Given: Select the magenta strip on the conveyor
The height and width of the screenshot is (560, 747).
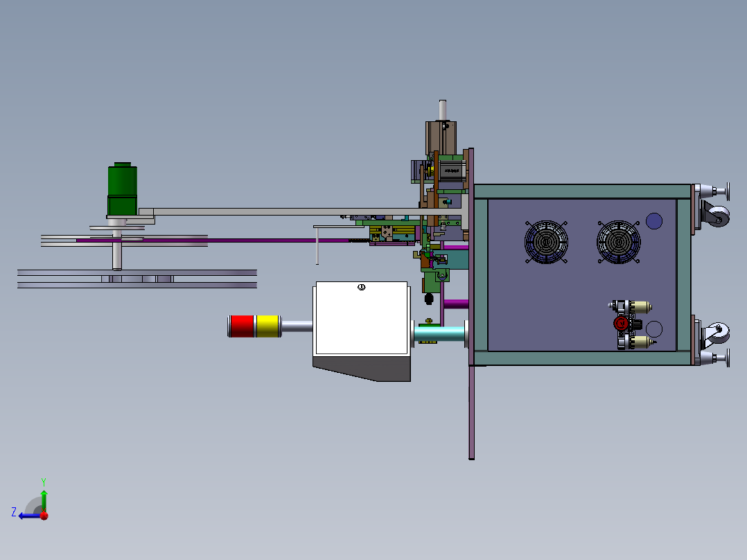Looking at the screenshot, I should tap(213, 240).
